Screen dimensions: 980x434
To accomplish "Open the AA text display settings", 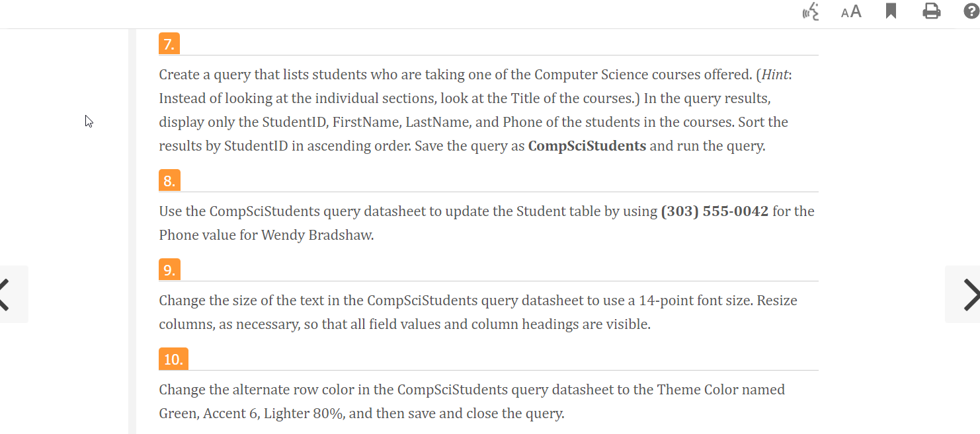I will coord(851,12).
